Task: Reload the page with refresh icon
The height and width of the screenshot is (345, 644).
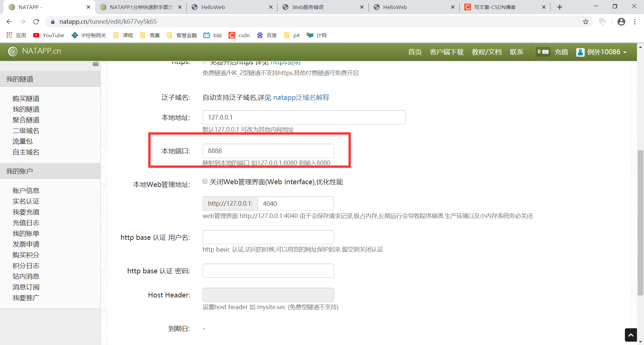Action: tap(36, 22)
